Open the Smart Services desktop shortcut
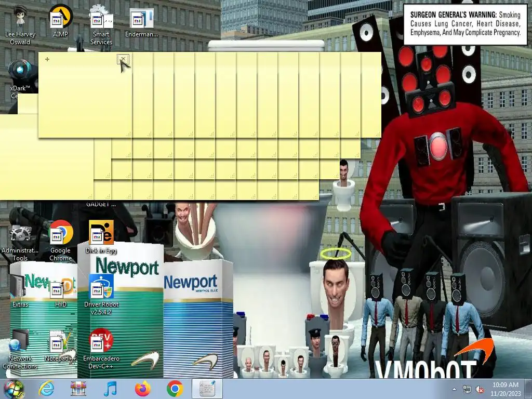 point(101,25)
